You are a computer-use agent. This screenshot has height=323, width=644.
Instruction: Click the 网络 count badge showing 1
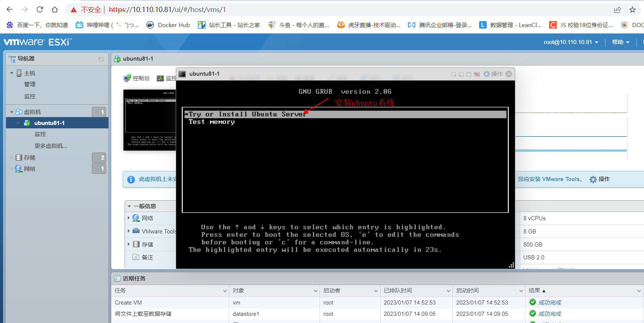pyautogui.click(x=99, y=169)
